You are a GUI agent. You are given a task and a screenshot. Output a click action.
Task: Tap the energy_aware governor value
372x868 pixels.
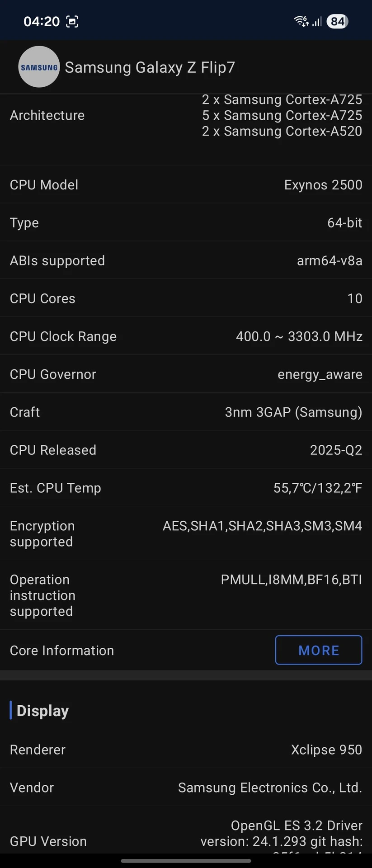320,374
